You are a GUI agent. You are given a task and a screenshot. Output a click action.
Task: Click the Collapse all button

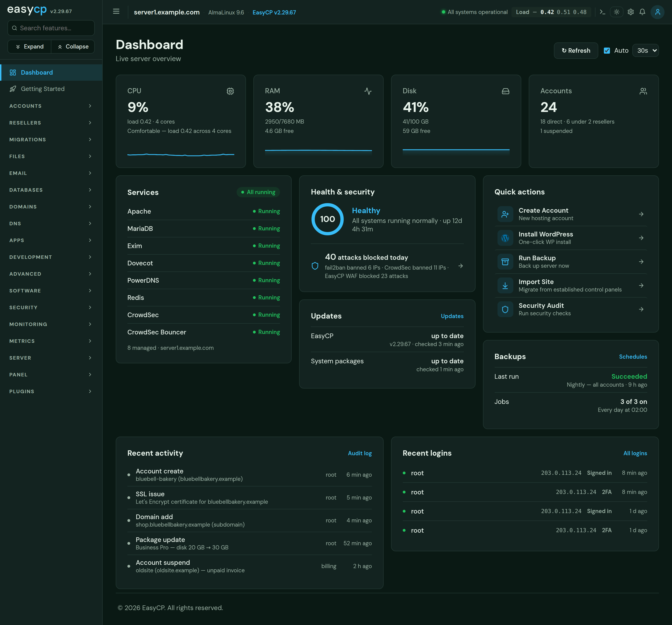tap(73, 47)
